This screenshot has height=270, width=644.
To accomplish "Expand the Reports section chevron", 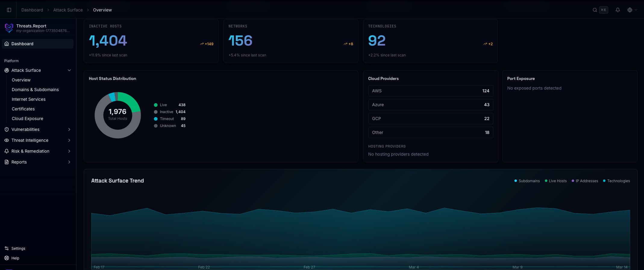I will coord(69,162).
